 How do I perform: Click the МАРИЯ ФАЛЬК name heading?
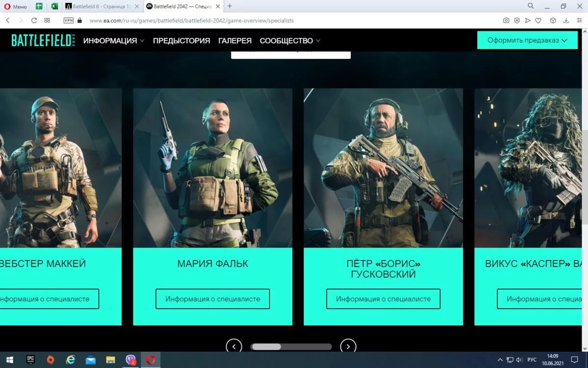213,263
